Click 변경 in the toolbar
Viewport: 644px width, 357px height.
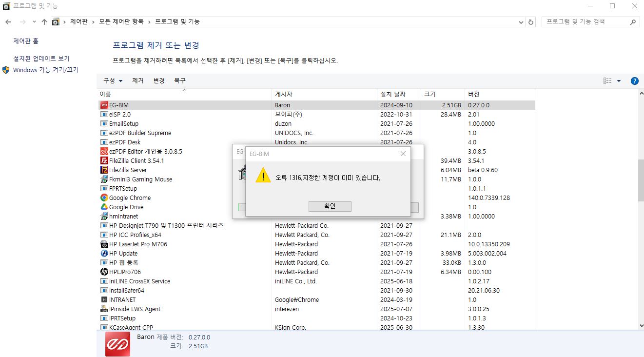pyautogui.click(x=159, y=81)
